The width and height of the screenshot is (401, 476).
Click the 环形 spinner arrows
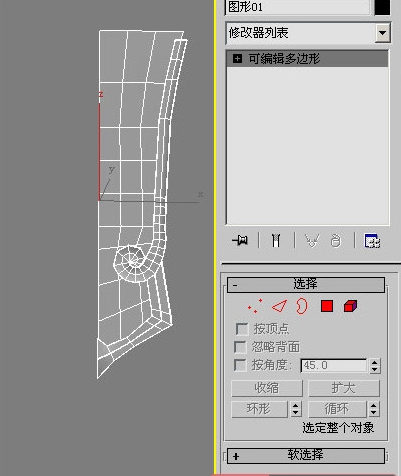pos(296,409)
